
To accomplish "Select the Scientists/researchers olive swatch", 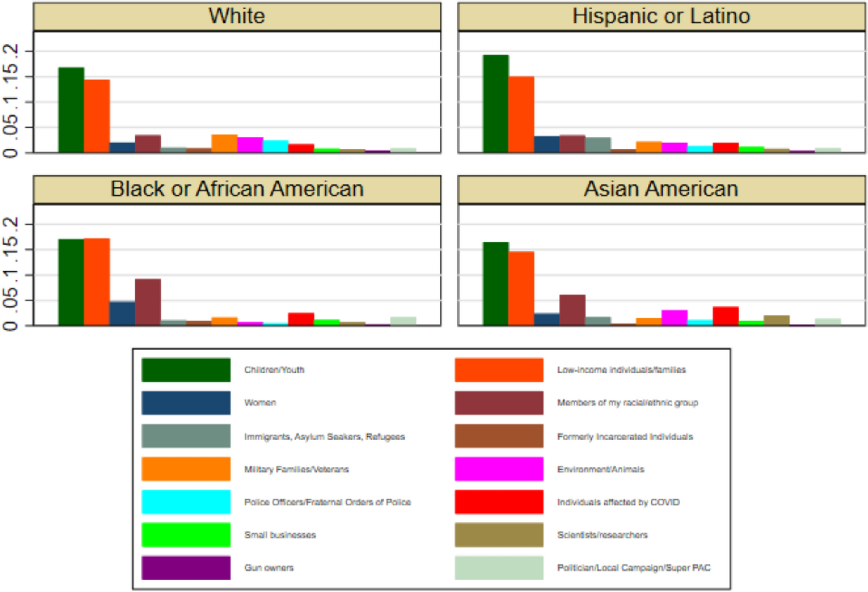I will pyautogui.click(x=499, y=534).
